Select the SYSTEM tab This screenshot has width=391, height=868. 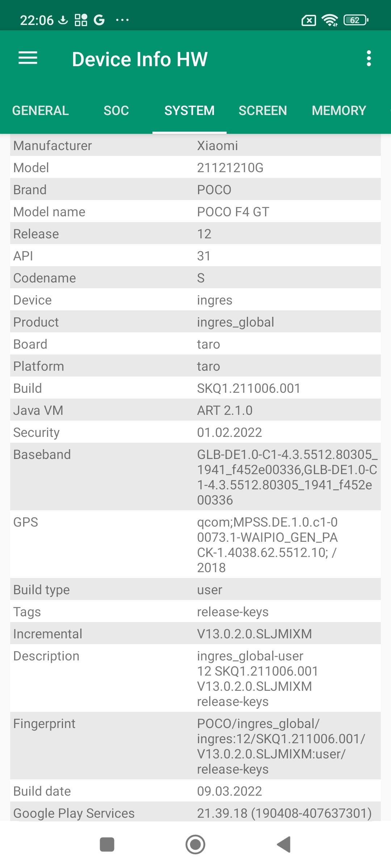(189, 111)
